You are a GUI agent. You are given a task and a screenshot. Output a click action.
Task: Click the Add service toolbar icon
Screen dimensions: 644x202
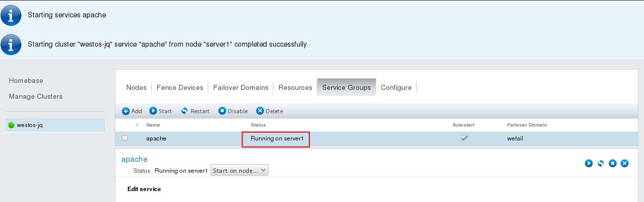coord(126,111)
